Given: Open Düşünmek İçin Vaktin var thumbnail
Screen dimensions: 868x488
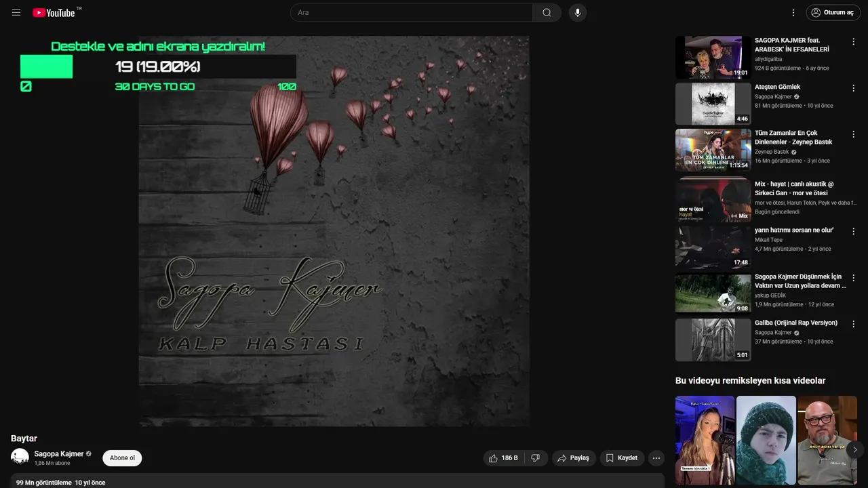Looking at the screenshot, I should (x=713, y=293).
